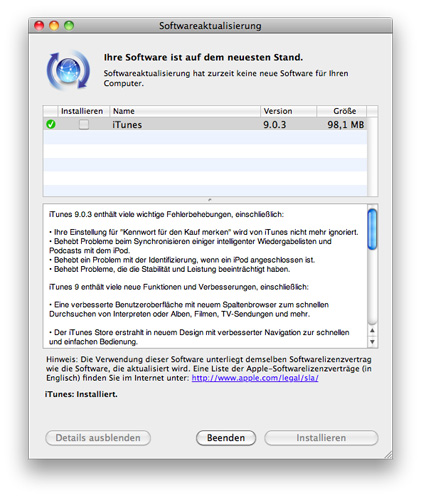Click 'iTunes: Installiert.' status text

click(81, 394)
